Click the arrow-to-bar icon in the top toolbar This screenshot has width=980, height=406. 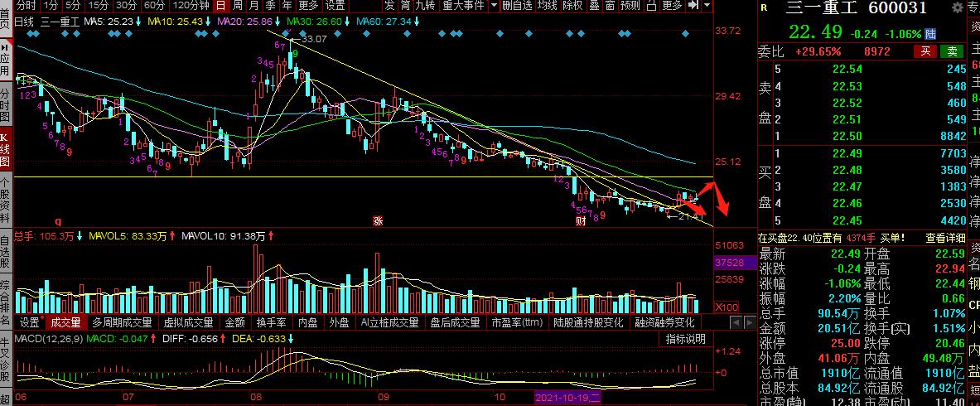click(x=693, y=6)
